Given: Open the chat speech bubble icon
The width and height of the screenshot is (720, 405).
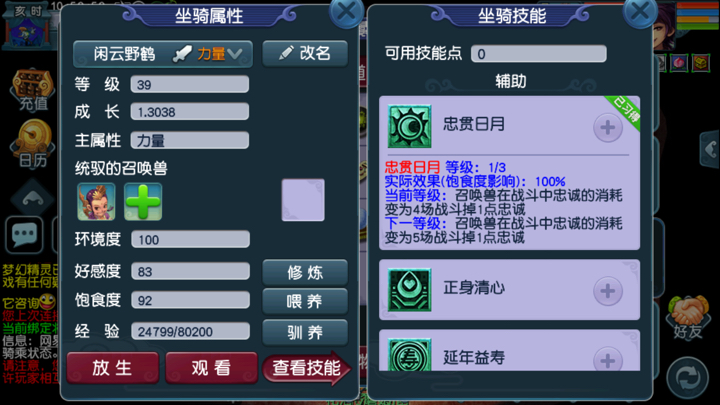Looking at the screenshot, I should 24,235.
